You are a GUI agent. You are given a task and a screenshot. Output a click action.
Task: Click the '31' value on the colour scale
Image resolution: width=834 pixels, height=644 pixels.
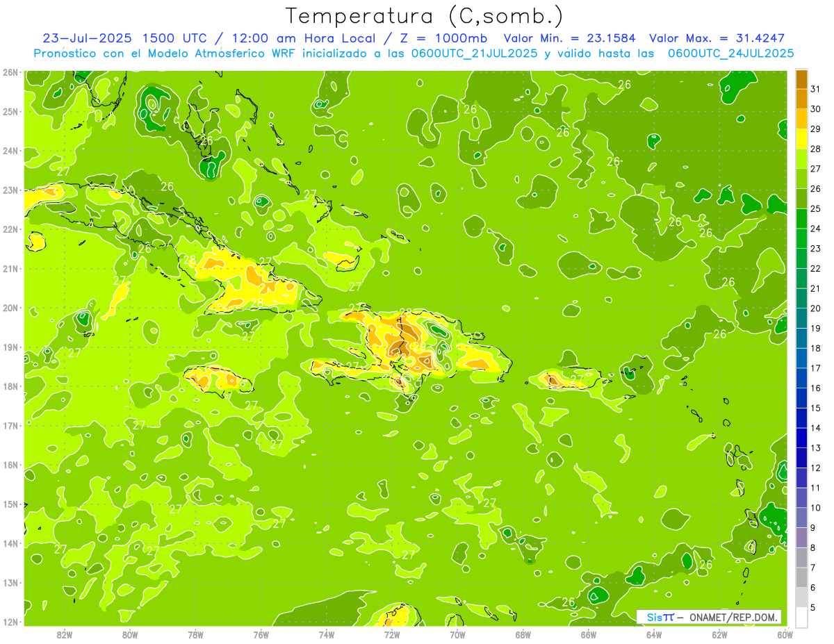[x=816, y=89]
